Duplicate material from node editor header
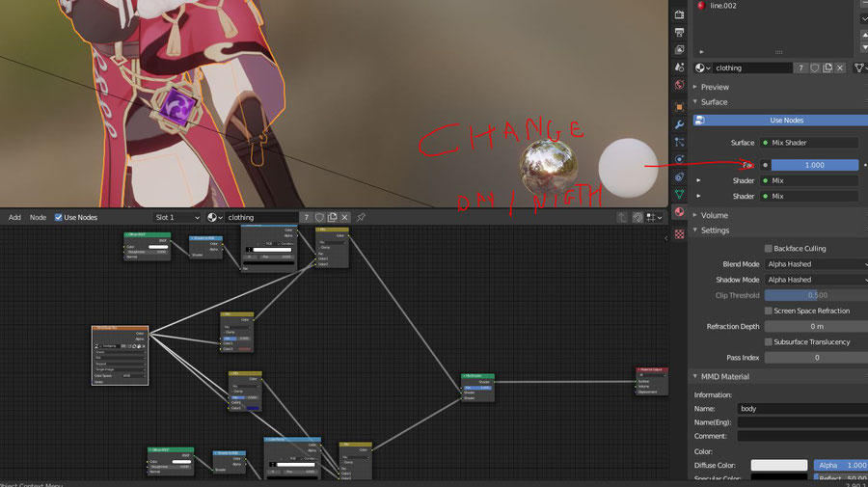 (332, 218)
